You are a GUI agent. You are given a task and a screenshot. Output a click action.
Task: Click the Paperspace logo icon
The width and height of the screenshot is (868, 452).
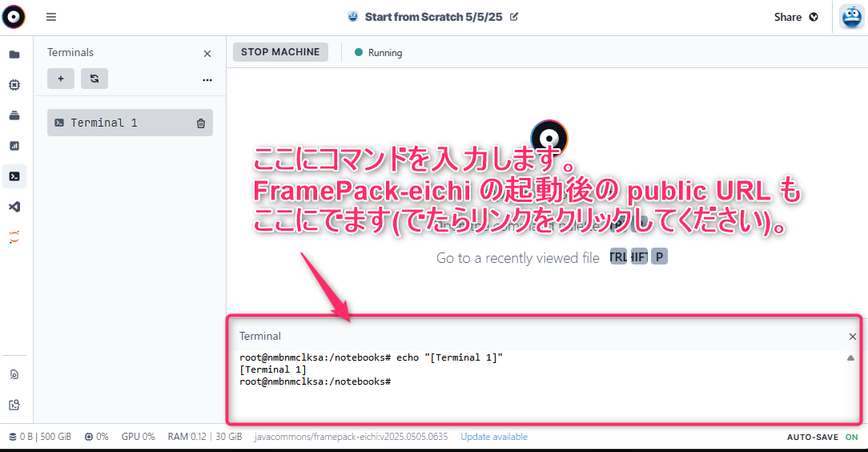[x=14, y=17]
